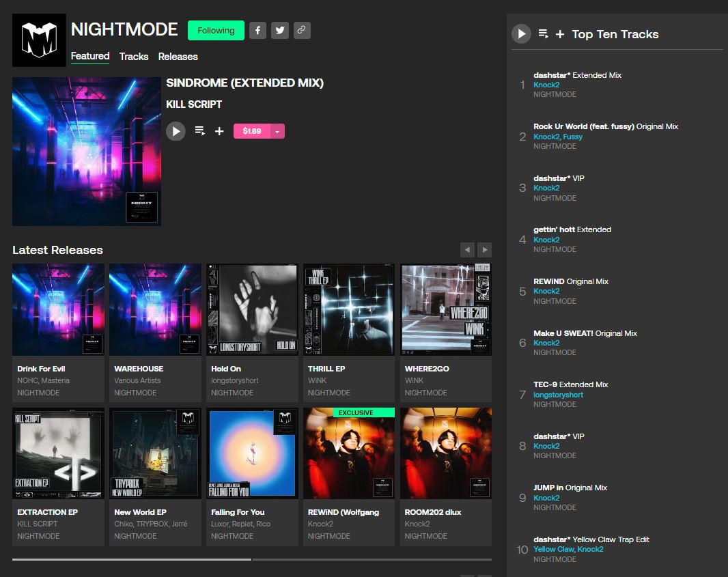The width and height of the screenshot is (728, 577).
Task: Open Yellow Claw, Knock2 artist link
Action: 568,549
